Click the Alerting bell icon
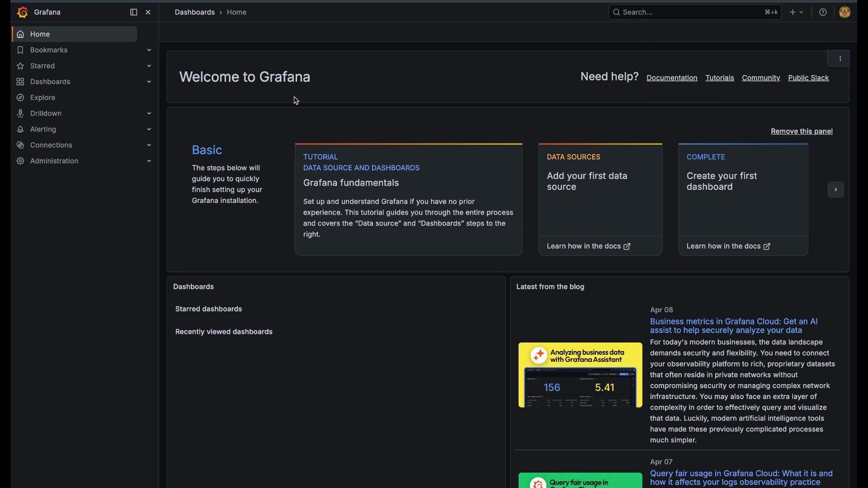868x488 pixels. pyautogui.click(x=20, y=130)
